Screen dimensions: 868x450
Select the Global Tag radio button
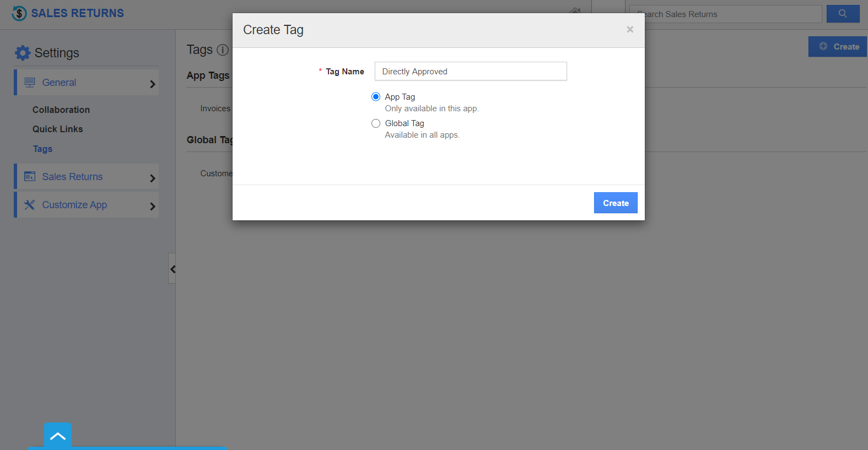pos(376,123)
